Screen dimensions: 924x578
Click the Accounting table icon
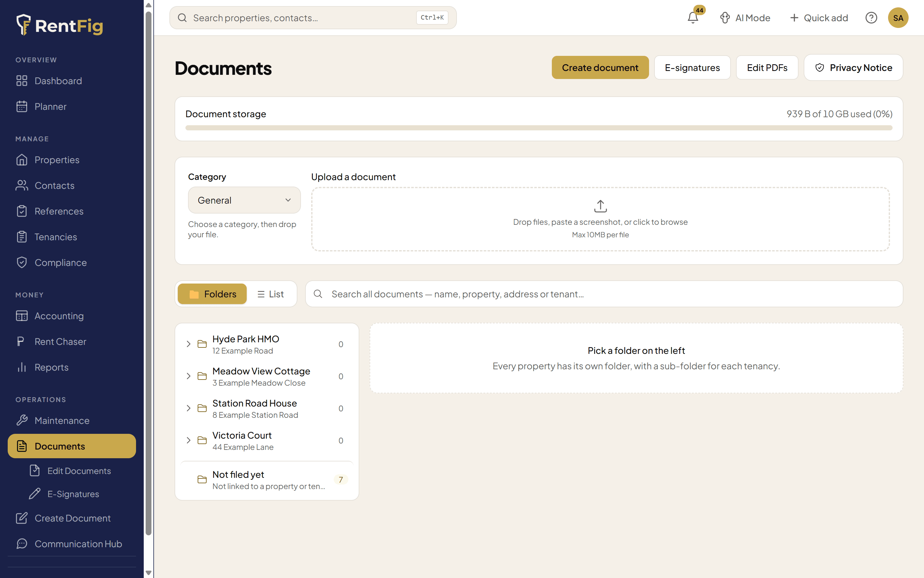click(x=22, y=316)
